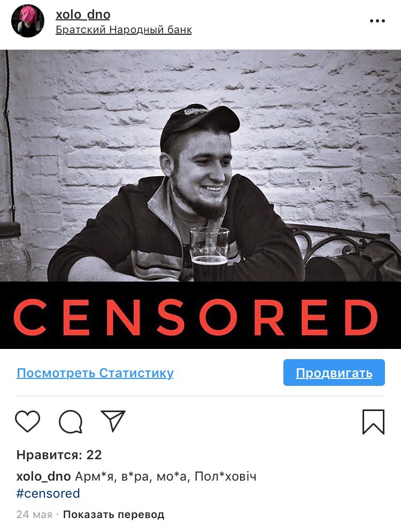Click the red CENSORED banner on the image

click(200, 315)
